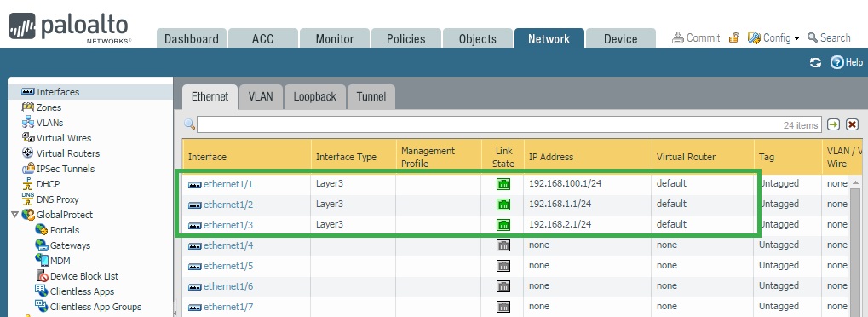The image size is (868, 317).
Task: Click the lock icon beside Commit
Action: pos(734,38)
